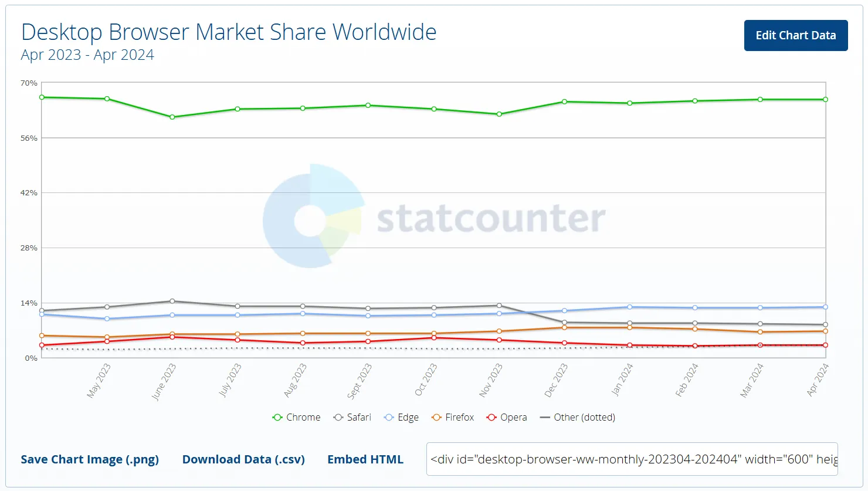The image size is (868, 491).
Task: Click the Chrome data point for June 2023
Action: coord(172,117)
